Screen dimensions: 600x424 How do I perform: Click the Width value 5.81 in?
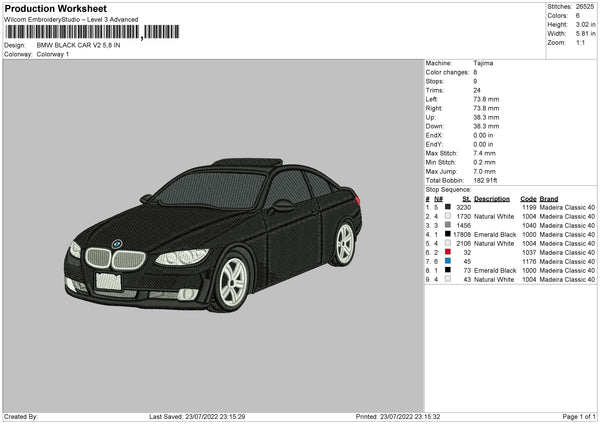[585, 34]
